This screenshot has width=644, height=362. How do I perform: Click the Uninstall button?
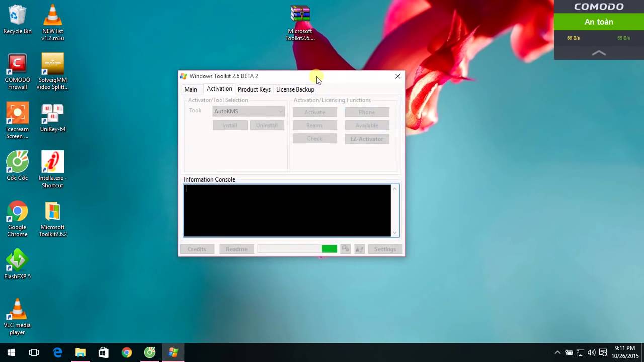(x=267, y=125)
